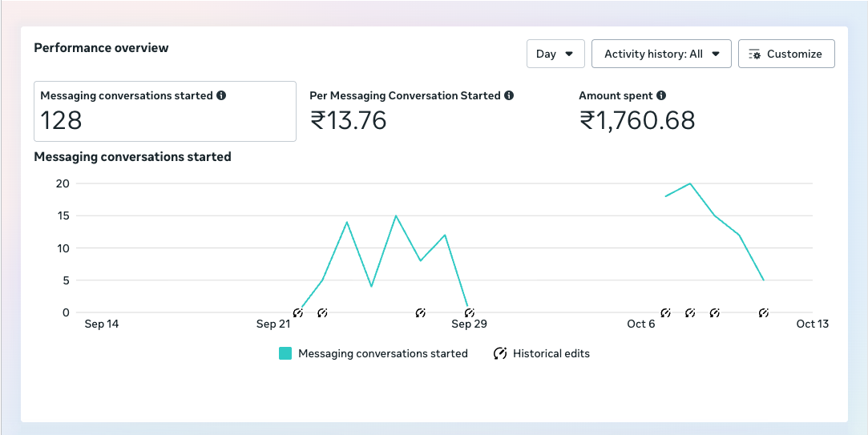Toggle the Historical edits legend label
The width and height of the screenshot is (868, 435).
coord(551,353)
